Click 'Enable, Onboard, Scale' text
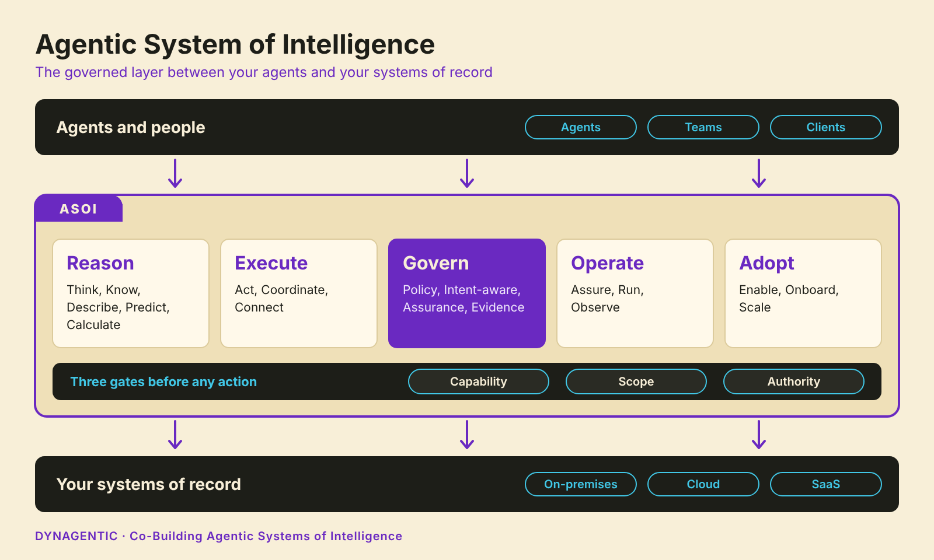934x560 pixels. [x=789, y=299]
